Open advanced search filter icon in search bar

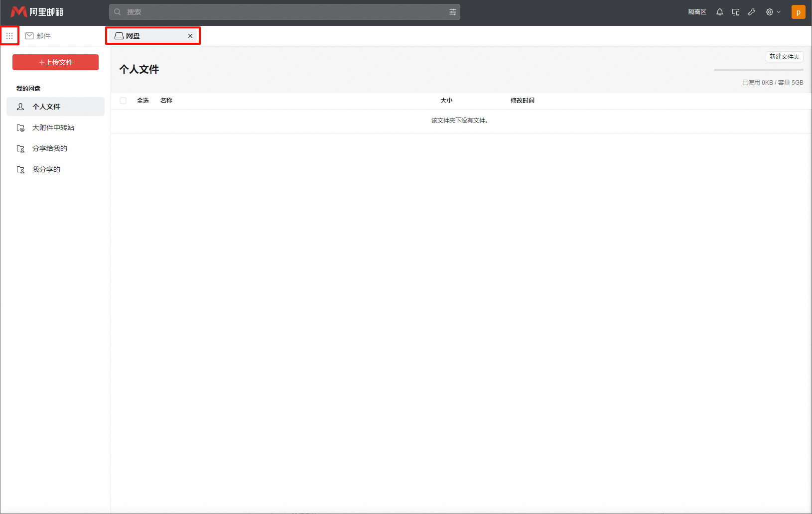tap(452, 12)
